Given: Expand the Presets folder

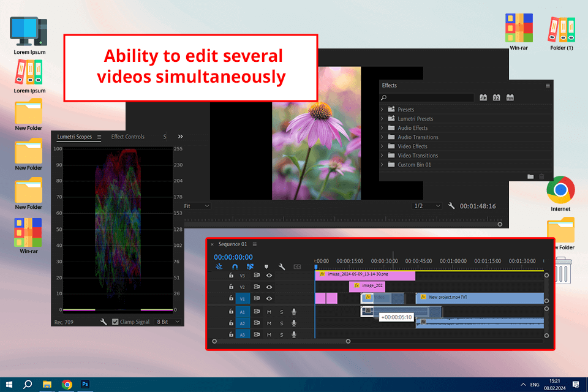Looking at the screenshot, I should (382, 110).
